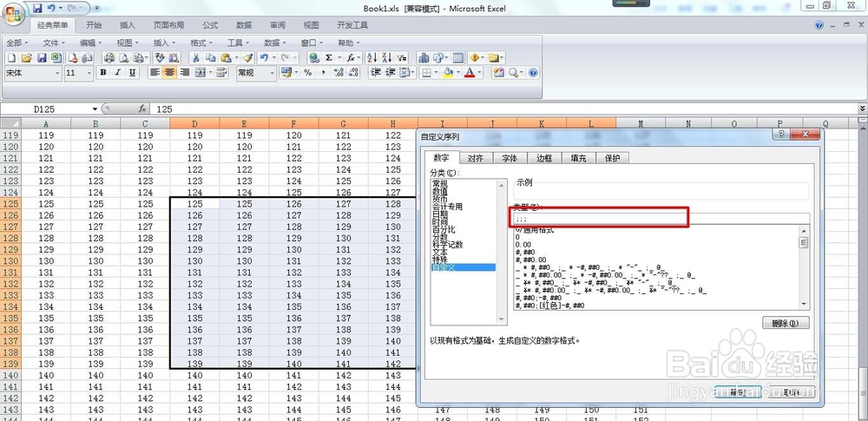Click the Undo arrow in classic toolbar
The width and height of the screenshot is (868, 421).
[265, 57]
